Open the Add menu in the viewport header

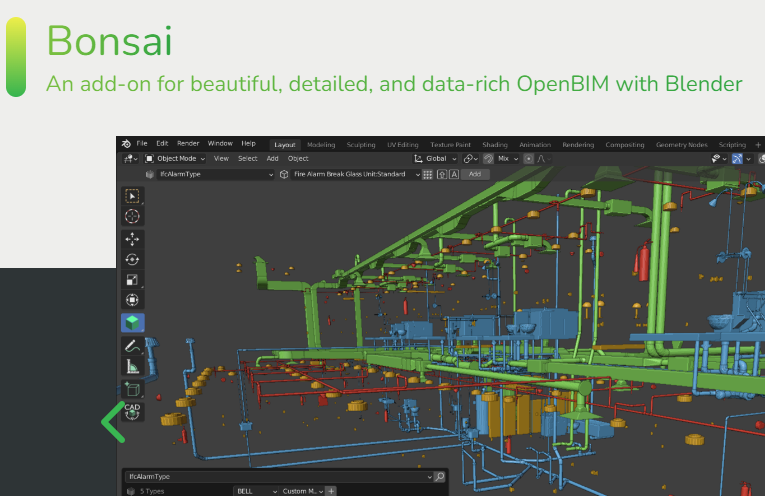coord(272,159)
